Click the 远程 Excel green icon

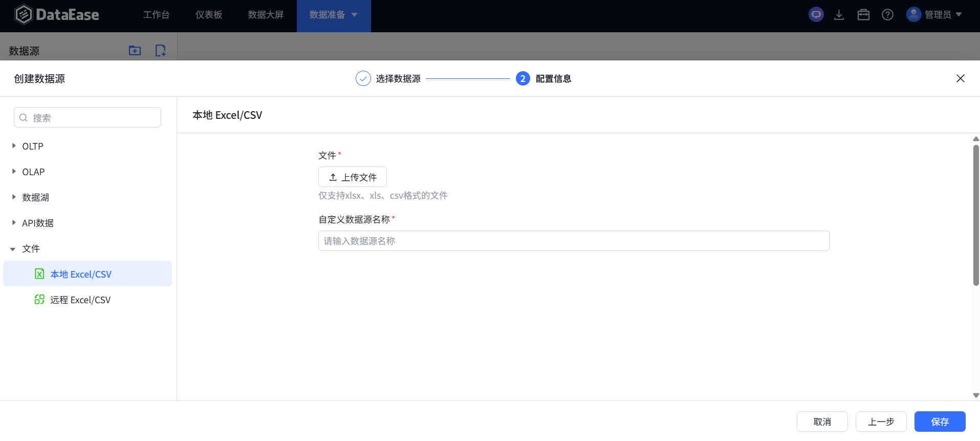[x=39, y=300]
